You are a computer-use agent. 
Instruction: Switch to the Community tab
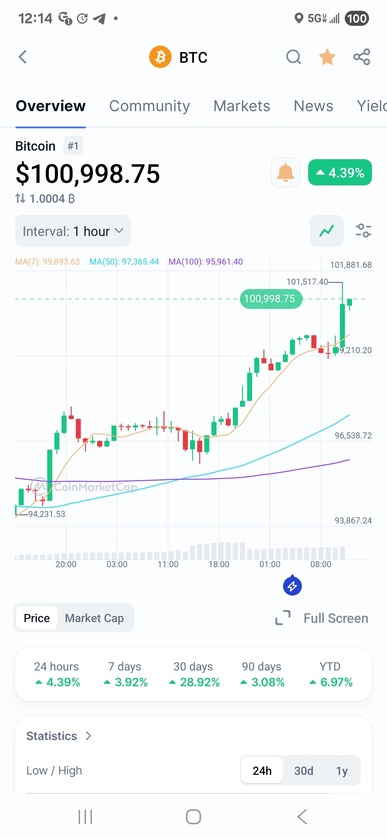pyautogui.click(x=149, y=106)
